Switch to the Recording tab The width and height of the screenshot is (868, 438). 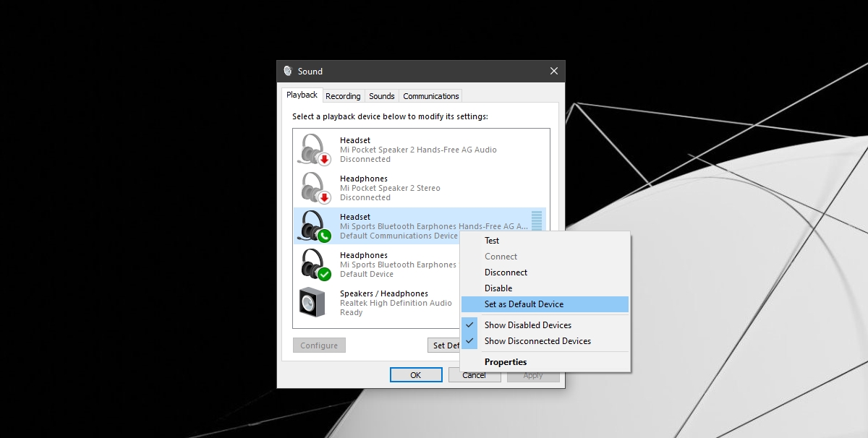[343, 96]
